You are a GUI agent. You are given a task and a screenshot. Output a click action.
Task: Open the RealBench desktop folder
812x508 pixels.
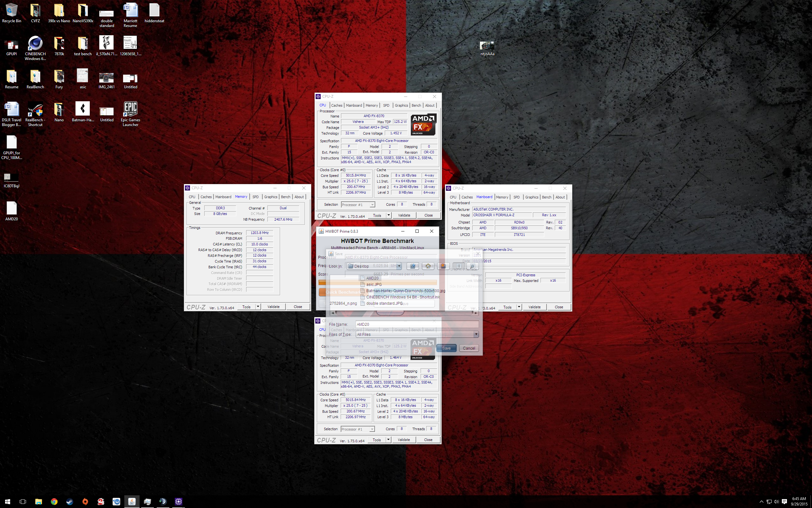[x=35, y=79]
